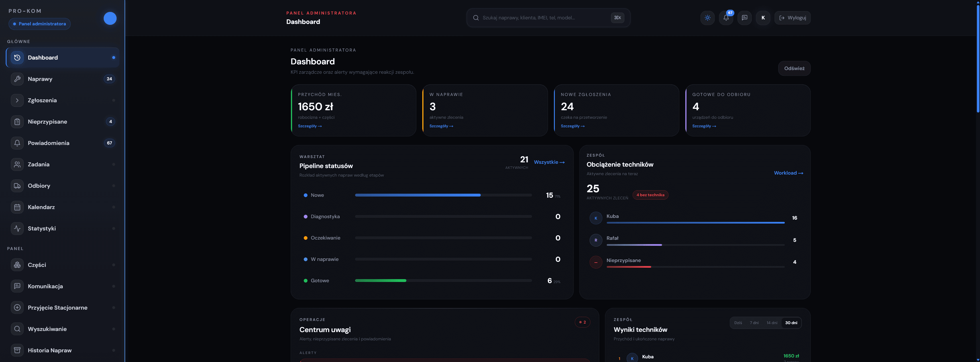
Task: Click the Panel administratora badge in sidebar
Action: 40,24
